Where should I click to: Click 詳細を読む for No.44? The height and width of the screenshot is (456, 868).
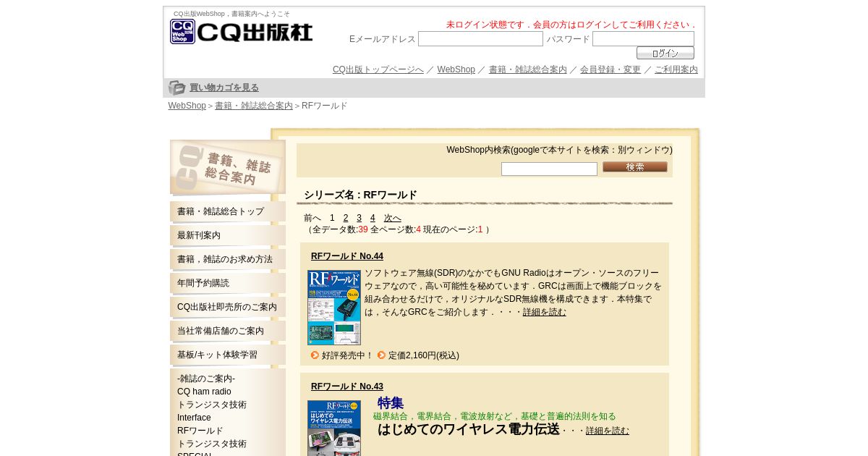tap(545, 312)
